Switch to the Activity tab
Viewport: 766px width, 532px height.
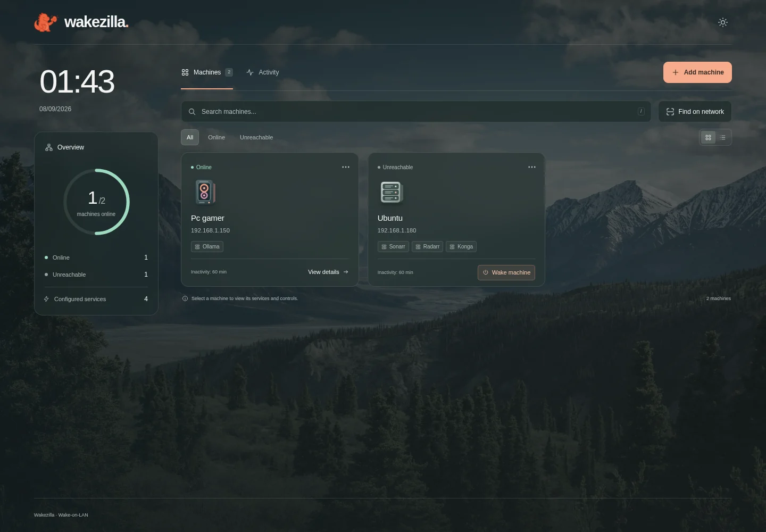pyautogui.click(x=263, y=72)
